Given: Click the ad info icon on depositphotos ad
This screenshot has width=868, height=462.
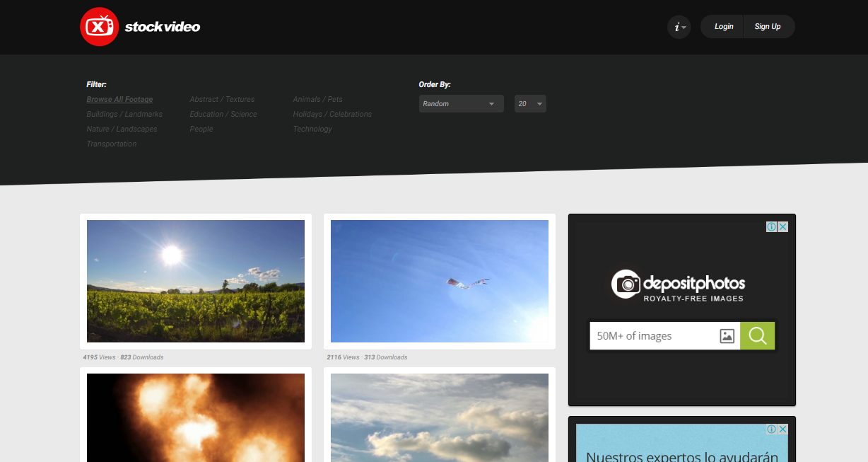Looking at the screenshot, I should click(x=772, y=227).
